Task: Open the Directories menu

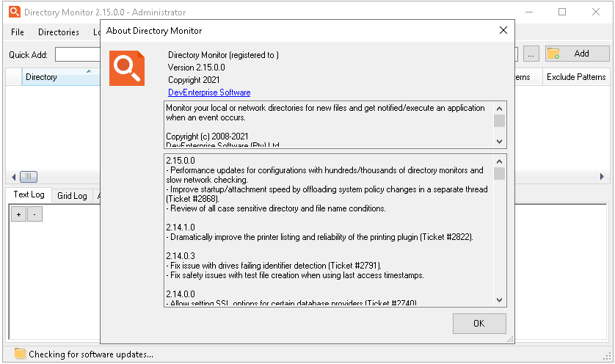Action: (59, 32)
